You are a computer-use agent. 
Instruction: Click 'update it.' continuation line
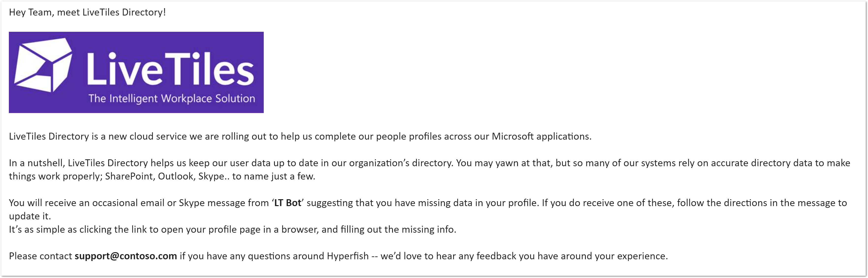tap(30, 216)
